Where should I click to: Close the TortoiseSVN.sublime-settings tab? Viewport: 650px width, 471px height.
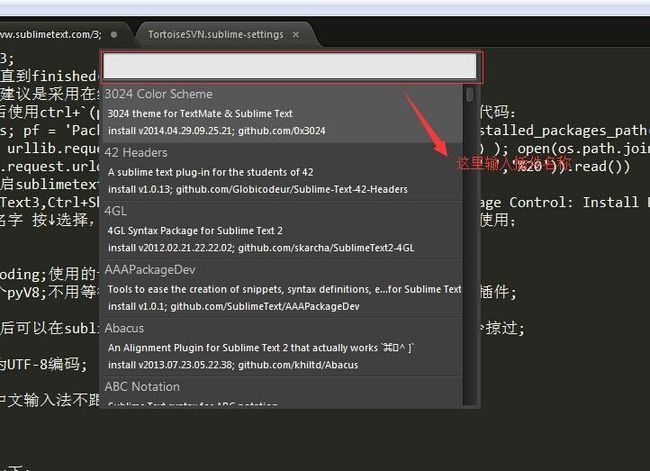(296, 35)
